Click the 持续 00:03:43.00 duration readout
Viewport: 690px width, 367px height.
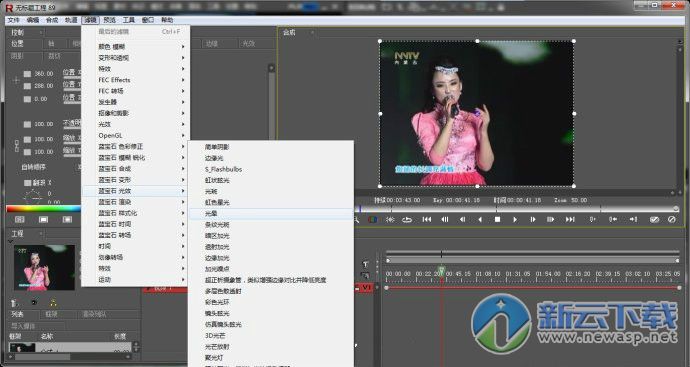[397, 200]
